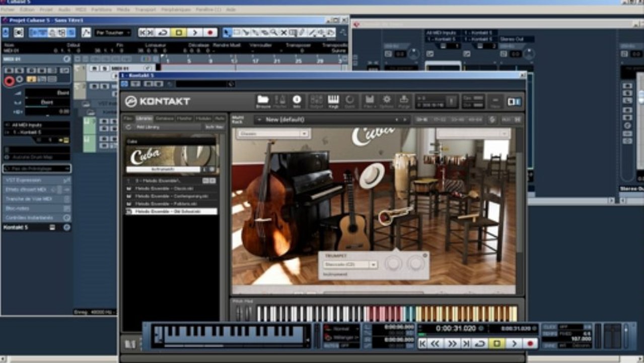The width and height of the screenshot is (644, 363).
Task: Select the Draw pencil tool in Cubase toolbar
Action: point(302,32)
